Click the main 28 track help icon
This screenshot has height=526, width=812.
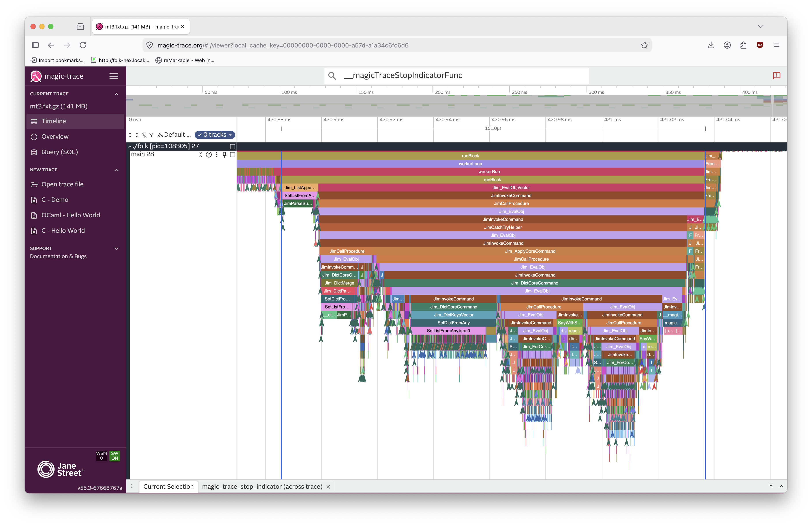pyautogui.click(x=209, y=155)
